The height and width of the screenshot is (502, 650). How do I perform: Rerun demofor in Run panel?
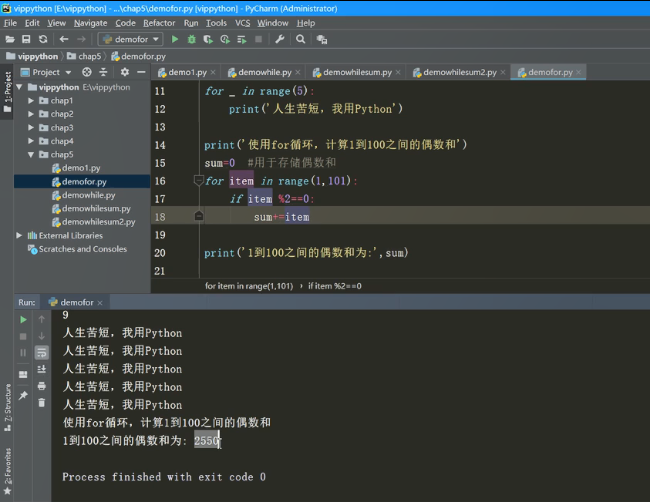23,320
